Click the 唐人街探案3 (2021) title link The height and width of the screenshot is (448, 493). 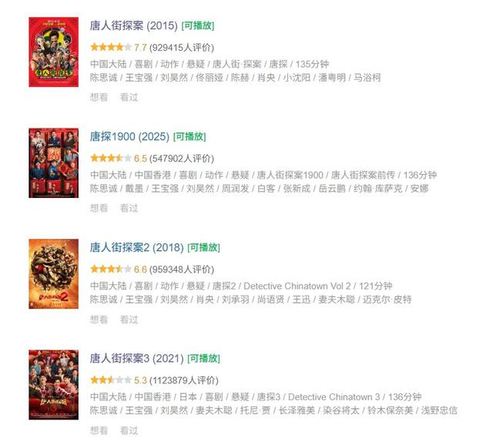tap(137, 359)
